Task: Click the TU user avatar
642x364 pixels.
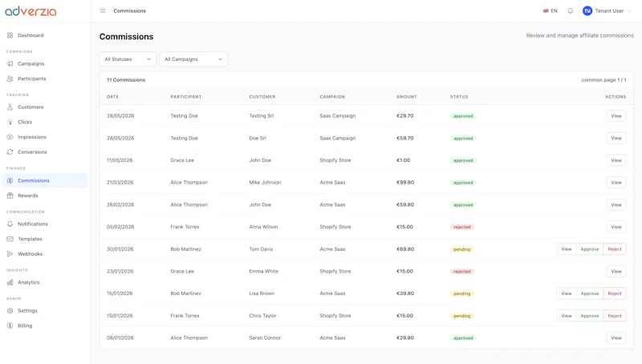Action: 587,11
